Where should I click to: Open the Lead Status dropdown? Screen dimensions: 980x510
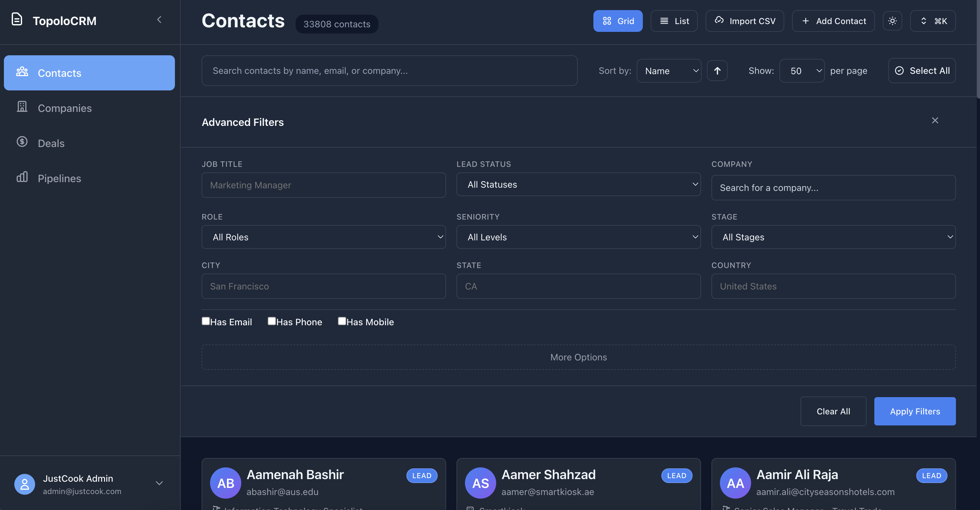(578, 184)
